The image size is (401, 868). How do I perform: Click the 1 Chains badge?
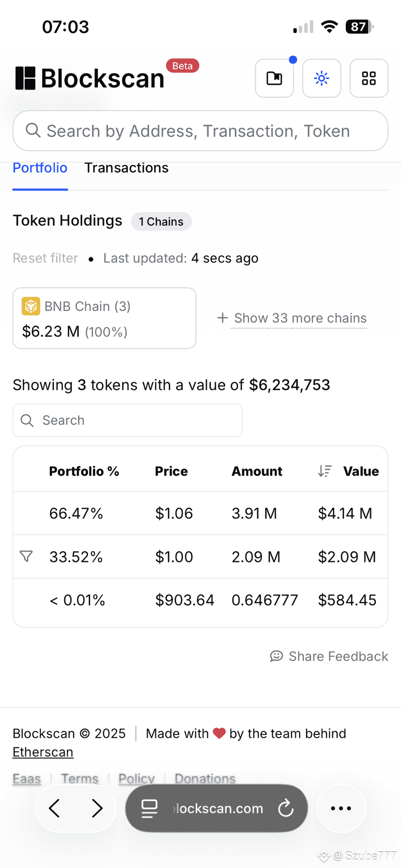click(x=161, y=221)
